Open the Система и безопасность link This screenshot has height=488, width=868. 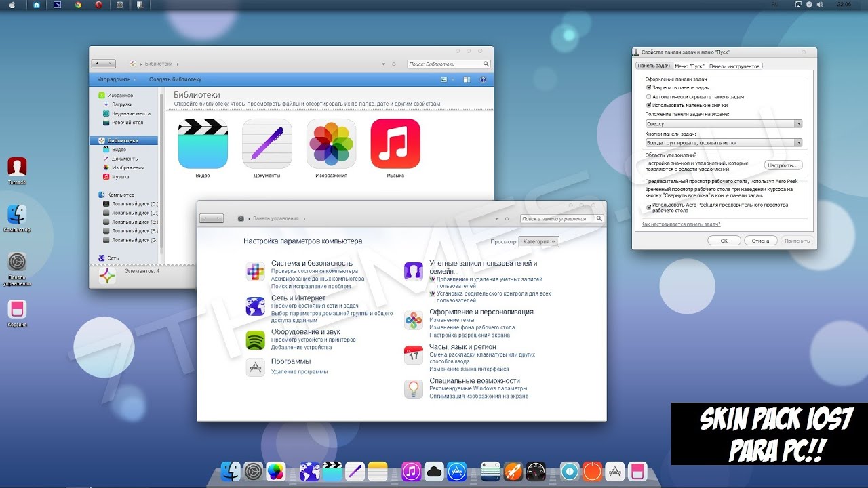pos(312,263)
